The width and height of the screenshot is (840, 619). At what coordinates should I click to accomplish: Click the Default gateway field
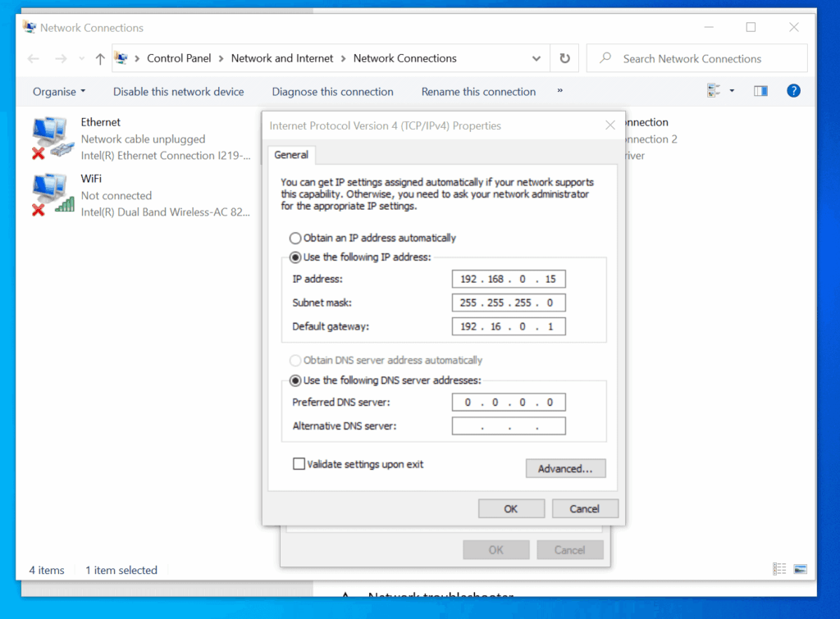click(509, 326)
